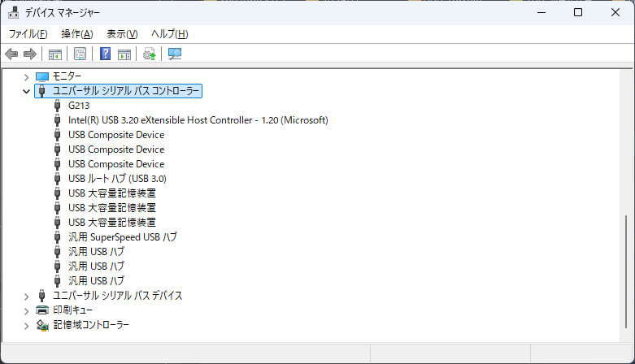Toggle the console tree pane icon
Image resolution: width=635 pixels, height=364 pixels.
coord(55,54)
